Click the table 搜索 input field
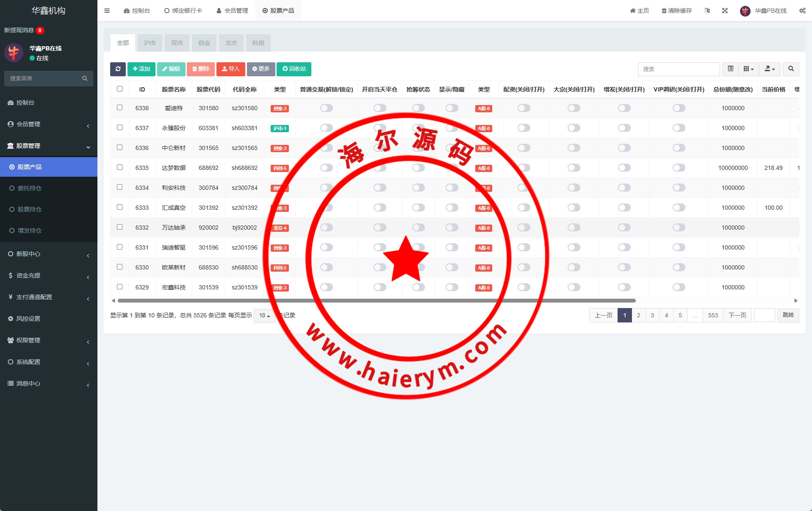812x511 pixels. pos(678,69)
